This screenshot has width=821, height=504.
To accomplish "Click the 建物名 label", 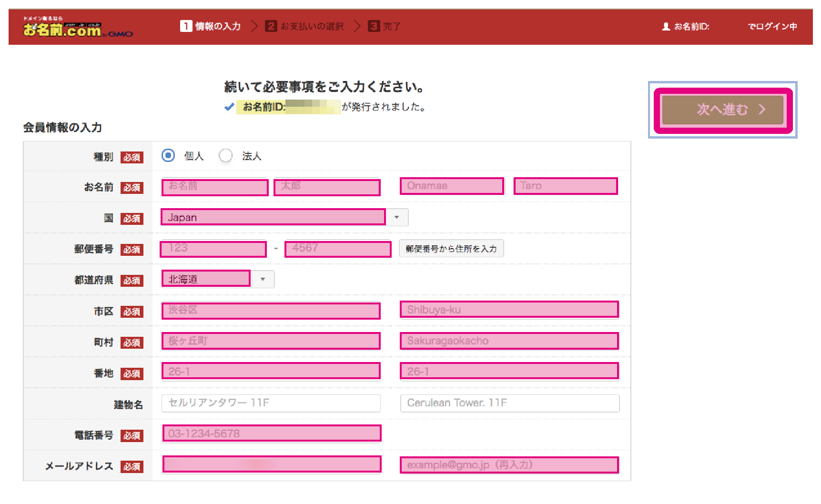I will click(x=128, y=405).
